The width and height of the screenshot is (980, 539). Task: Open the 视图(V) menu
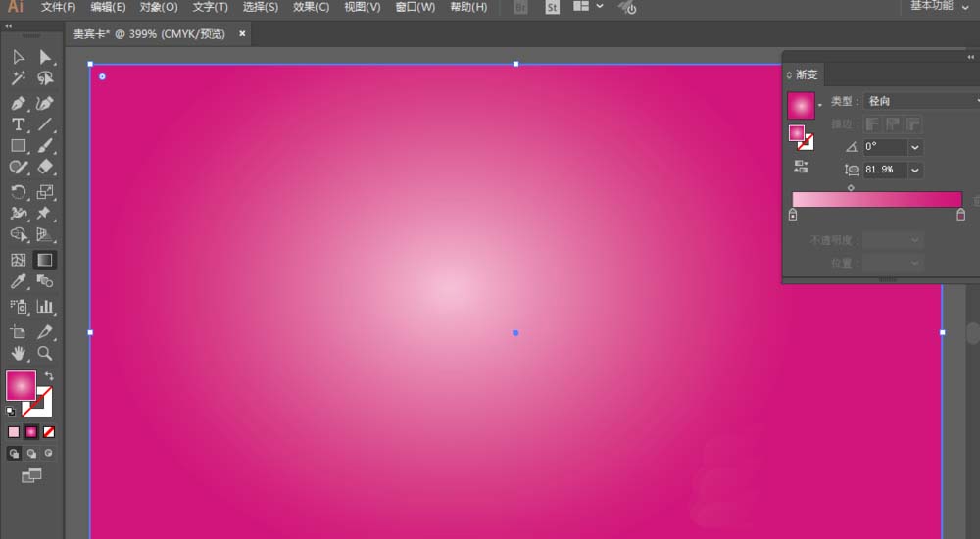(x=363, y=7)
